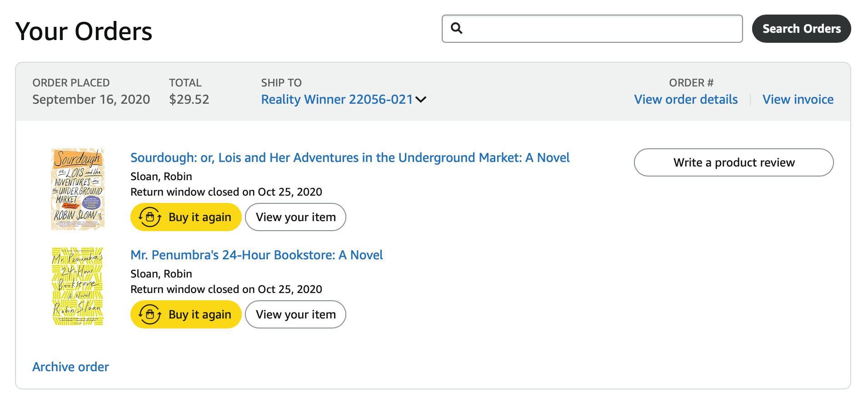Click the author link Sloan, Robin
This screenshot has width=868, height=404.
pyautogui.click(x=161, y=177)
